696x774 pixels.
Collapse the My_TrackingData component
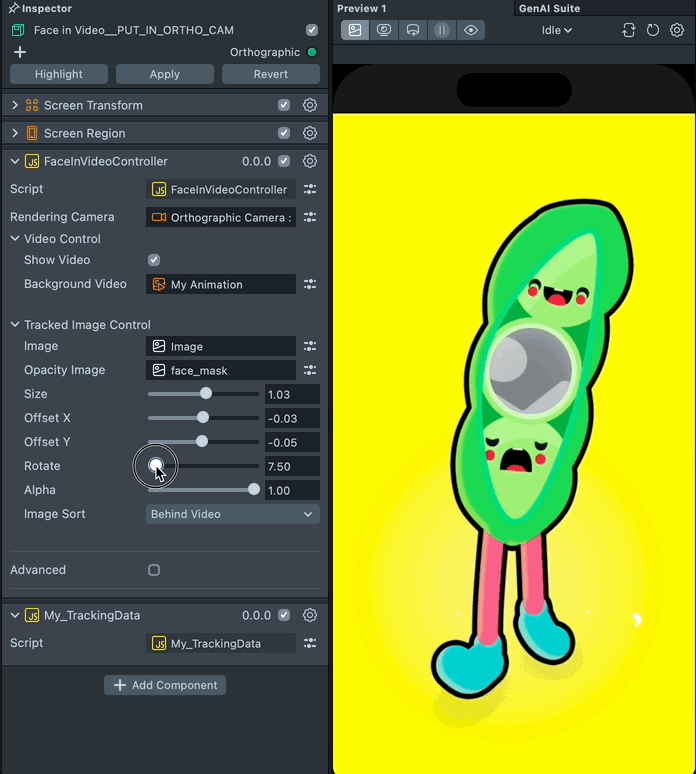click(x=15, y=615)
